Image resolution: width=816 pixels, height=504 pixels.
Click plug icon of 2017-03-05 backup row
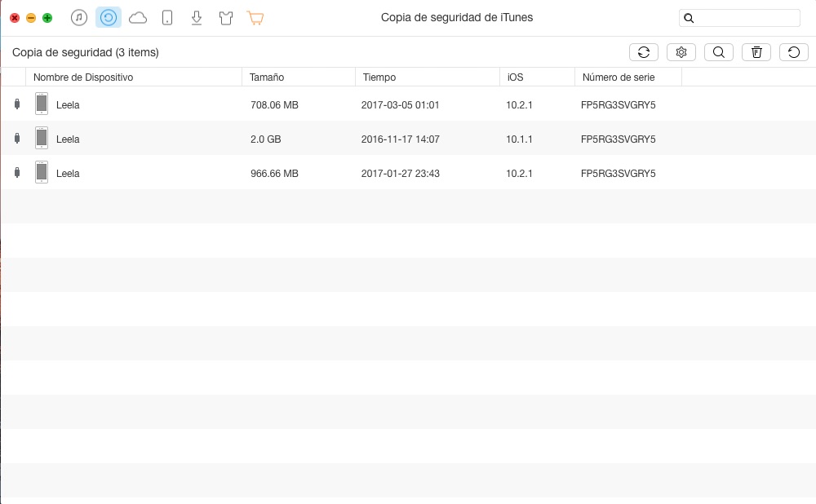(x=17, y=104)
